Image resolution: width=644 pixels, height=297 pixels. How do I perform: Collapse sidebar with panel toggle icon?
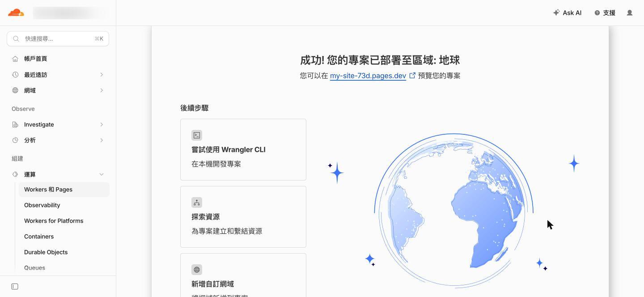point(15,286)
